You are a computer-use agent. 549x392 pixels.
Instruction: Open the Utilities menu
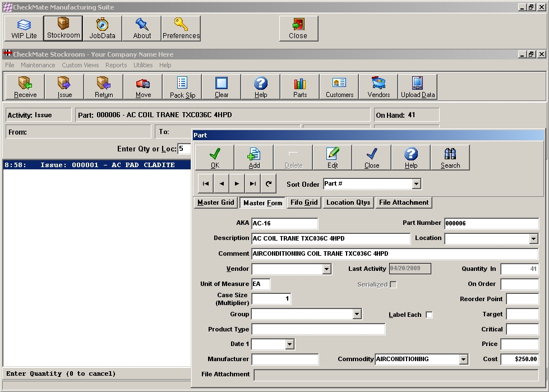[x=143, y=65]
